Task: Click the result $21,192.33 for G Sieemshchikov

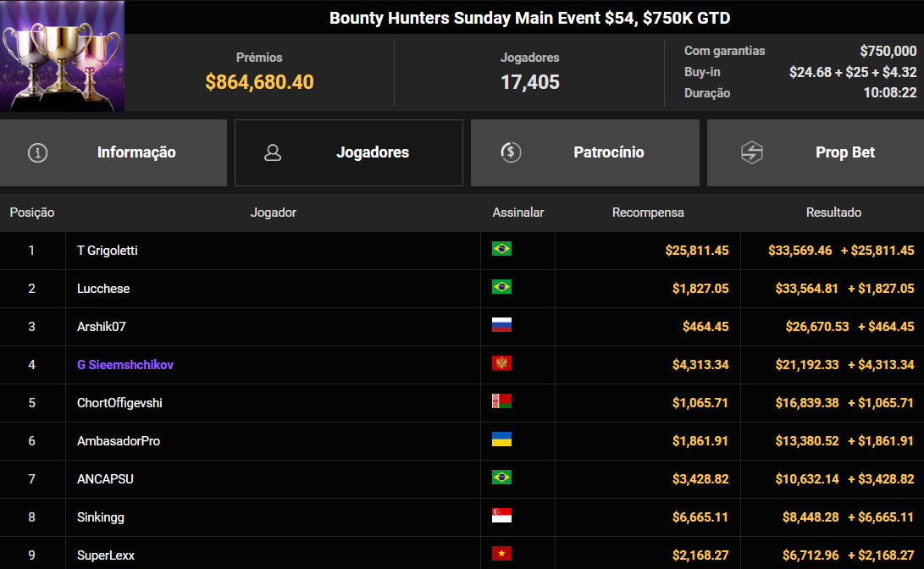Action: click(x=807, y=365)
